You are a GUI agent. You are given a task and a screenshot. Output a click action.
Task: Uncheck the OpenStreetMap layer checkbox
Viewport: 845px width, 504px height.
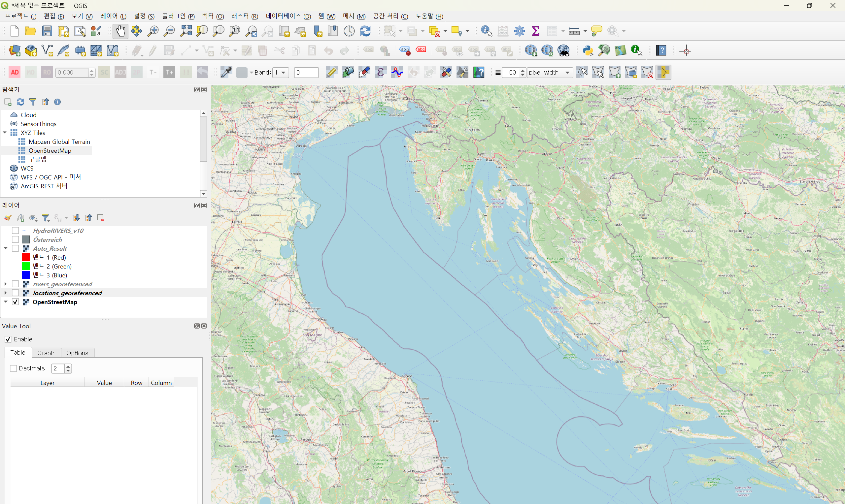[x=15, y=302]
